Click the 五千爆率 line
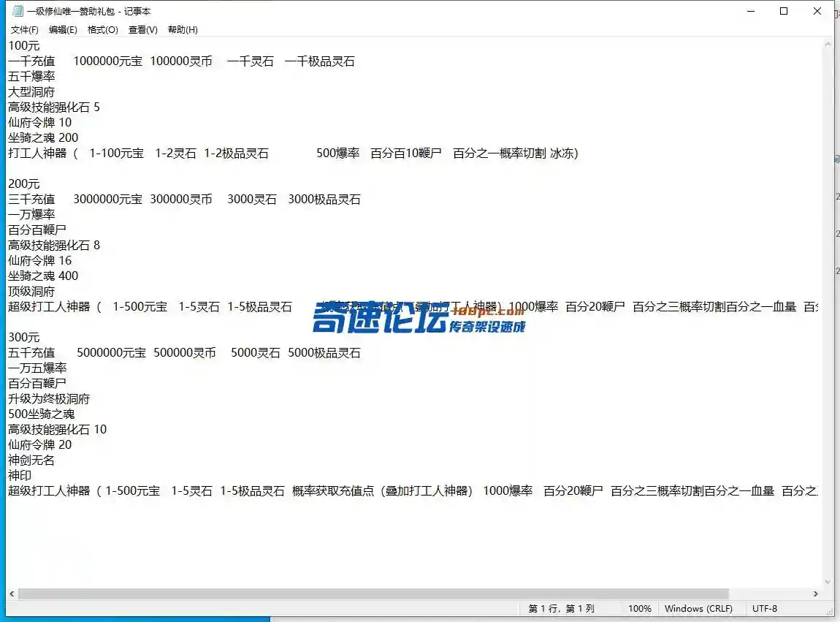840x622 pixels. 31,76
